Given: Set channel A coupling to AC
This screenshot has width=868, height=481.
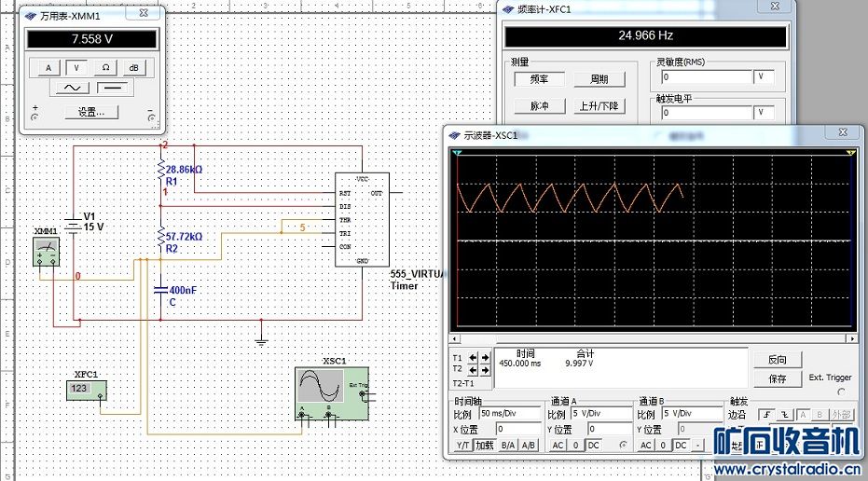Looking at the screenshot, I should [557, 446].
